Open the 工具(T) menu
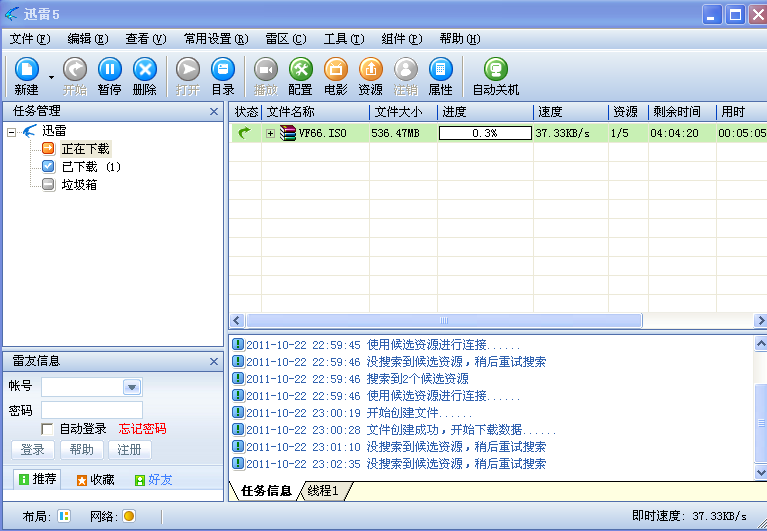This screenshot has height=531, width=767. 344,39
